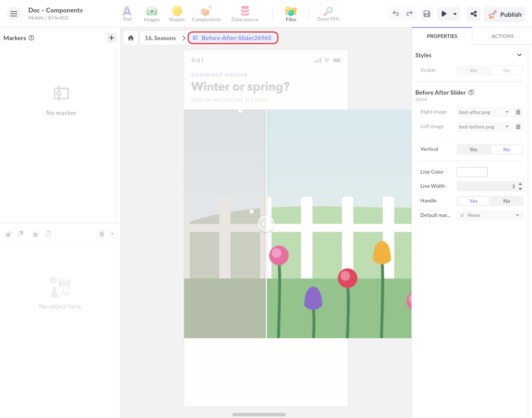The width and height of the screenshot is (532, 418).
Task: Click the Publish button
Action: click(x=504, y=14)
